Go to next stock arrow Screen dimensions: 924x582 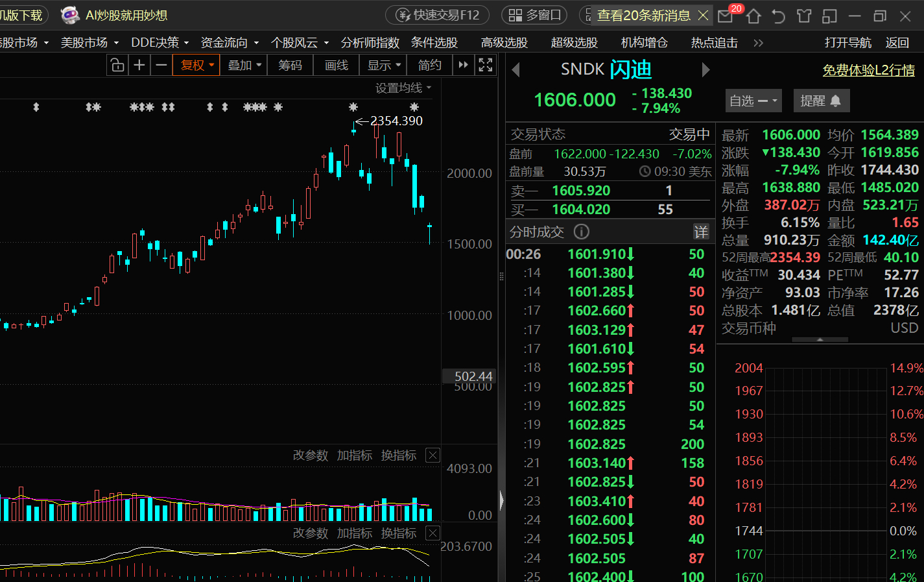pyautogui.click(x=705, y=69)
